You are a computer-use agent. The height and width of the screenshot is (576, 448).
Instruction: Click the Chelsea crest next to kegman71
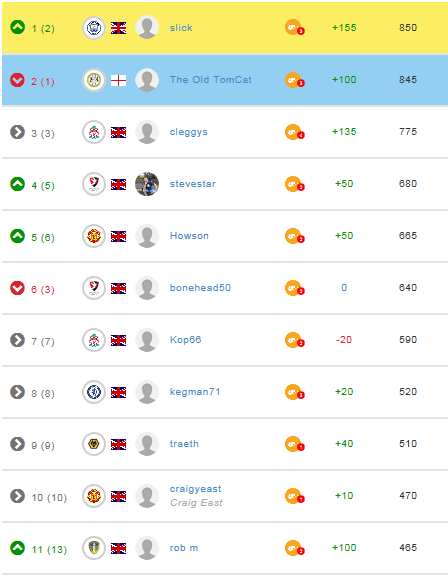[x=94, y=392]
